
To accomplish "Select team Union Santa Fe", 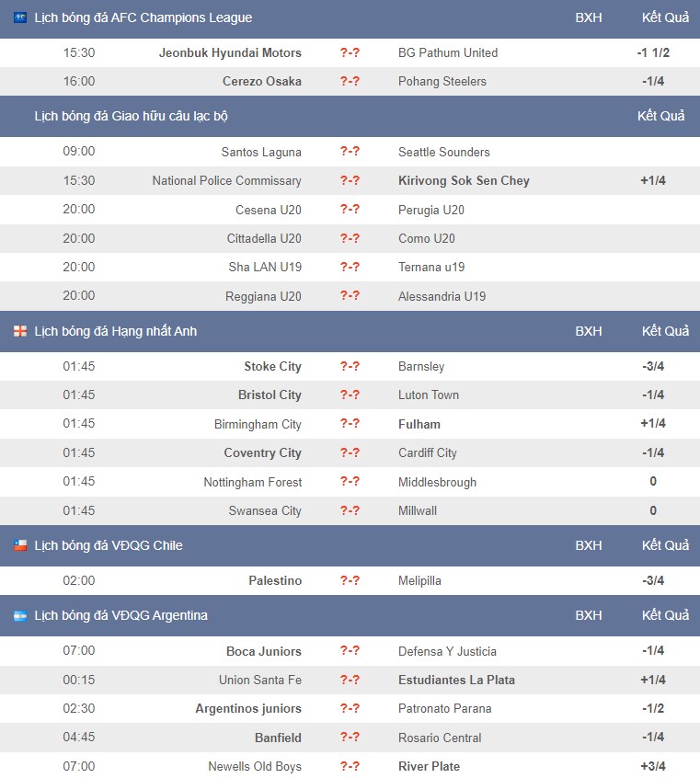I will coord(260,680).
